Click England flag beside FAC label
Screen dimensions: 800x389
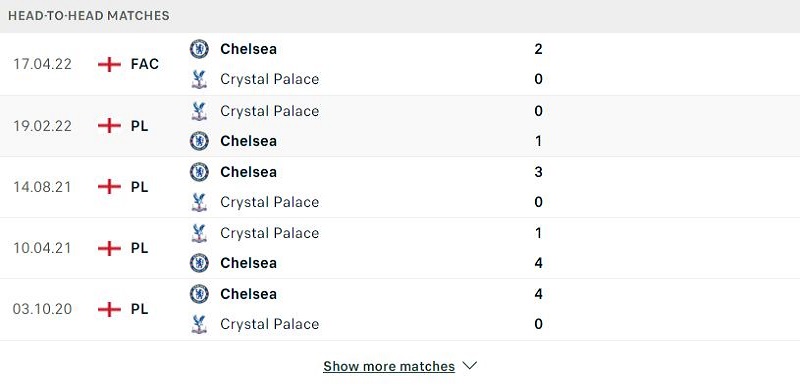pyautogui.click(x=109, y=64)
